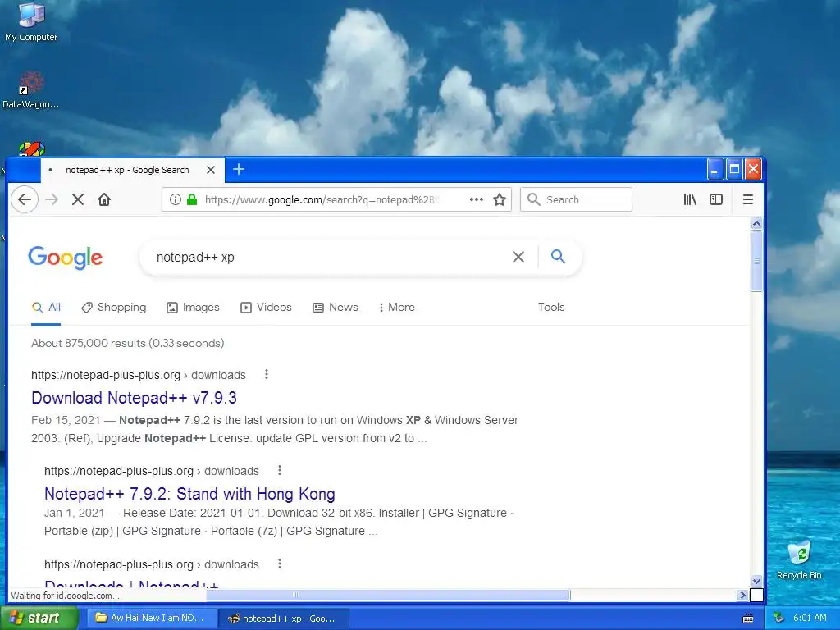Open 'Notepad++ 7.9.2: Stand with Hong Kong' link

click(x=189, y=493)
